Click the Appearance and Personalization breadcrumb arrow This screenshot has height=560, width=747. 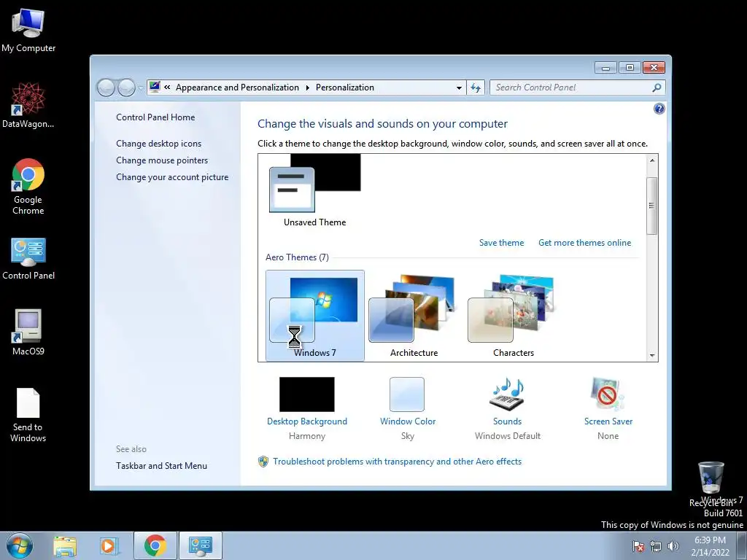pos(307,87)
